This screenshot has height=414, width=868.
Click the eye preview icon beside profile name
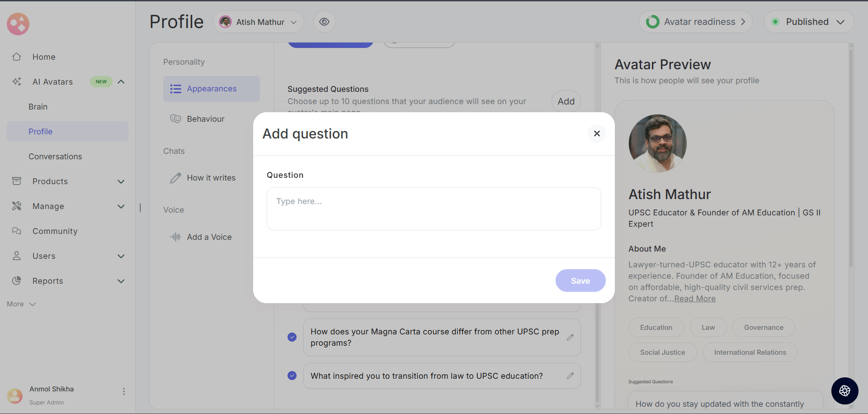(324, 22)
